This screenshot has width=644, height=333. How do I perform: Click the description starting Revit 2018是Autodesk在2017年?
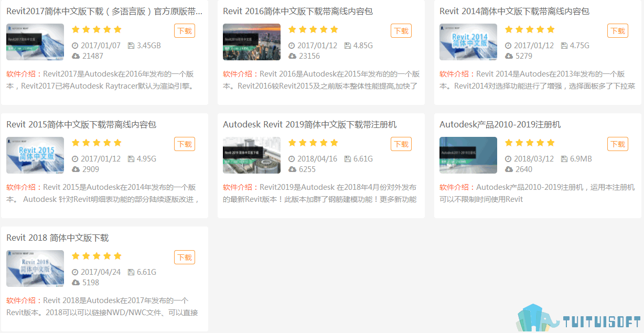coord(102,306)
